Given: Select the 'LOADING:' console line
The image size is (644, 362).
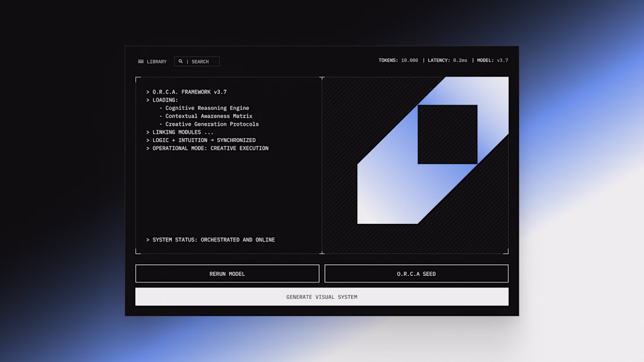Looking at the screenshot, I should (162, 100).
